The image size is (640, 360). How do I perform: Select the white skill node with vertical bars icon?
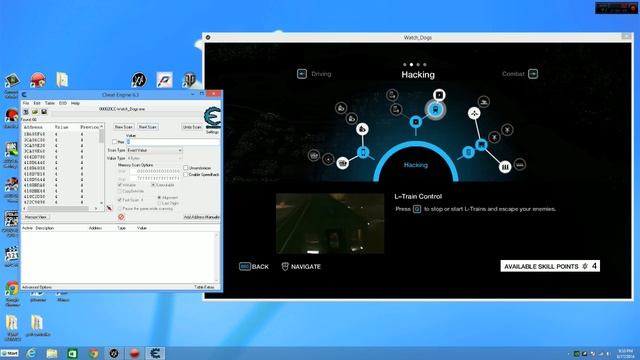505,167
